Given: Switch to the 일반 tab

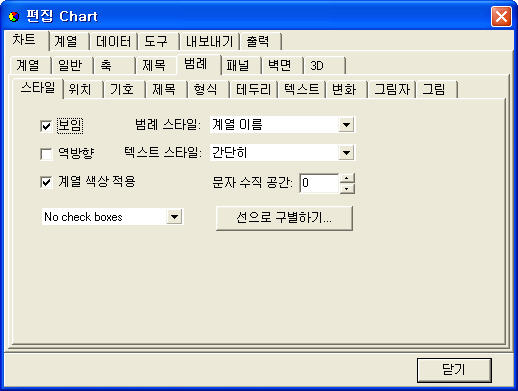Looking at the screenshot, I should pos(72,65).
